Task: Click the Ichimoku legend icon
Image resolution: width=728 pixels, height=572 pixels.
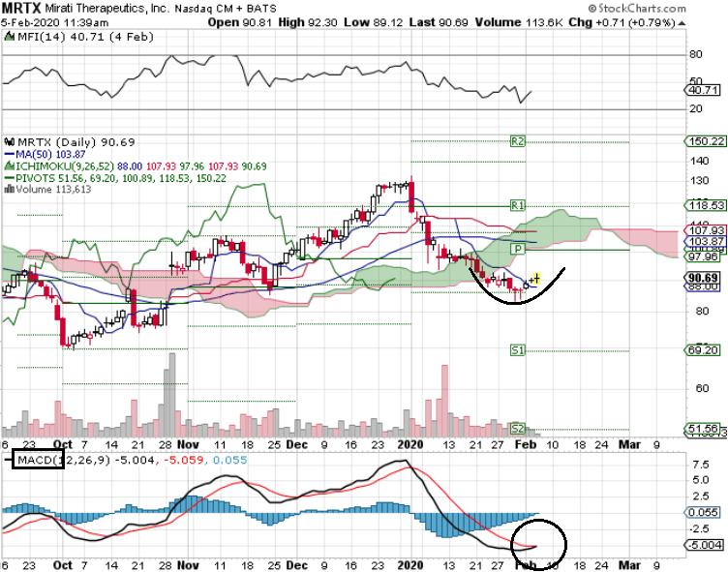Action: coord(10,166)
